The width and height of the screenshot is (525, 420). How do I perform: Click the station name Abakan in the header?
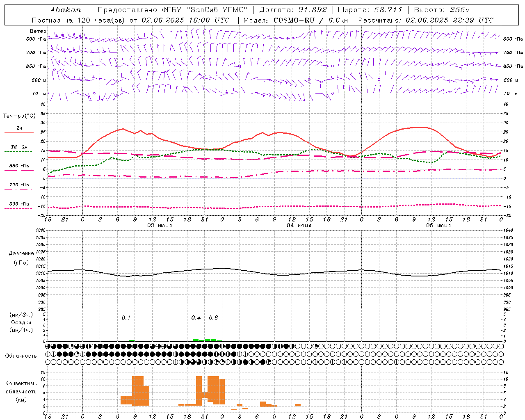(x=66, y=9)
